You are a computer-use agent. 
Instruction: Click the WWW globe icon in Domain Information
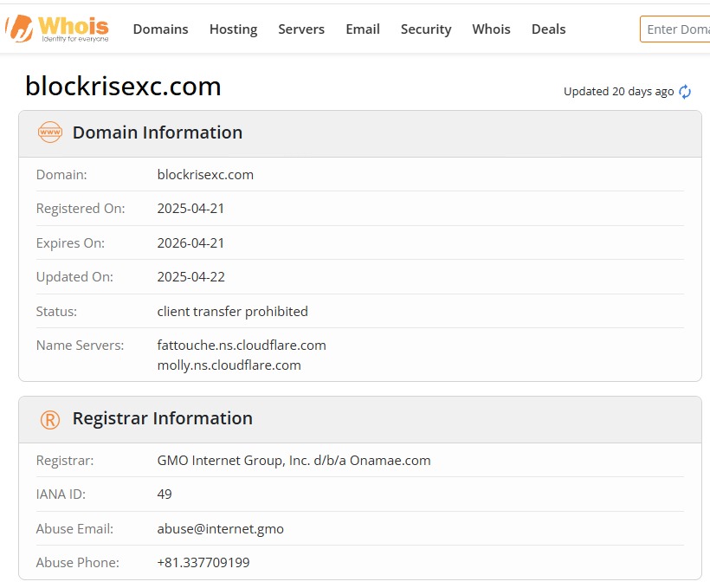[x=50, y=132]
